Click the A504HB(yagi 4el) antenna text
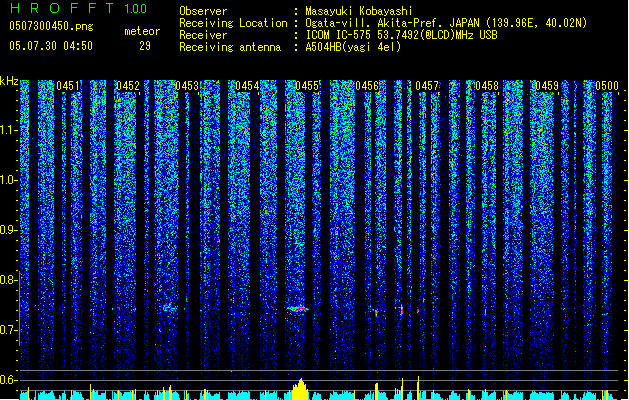 [353, 47]
